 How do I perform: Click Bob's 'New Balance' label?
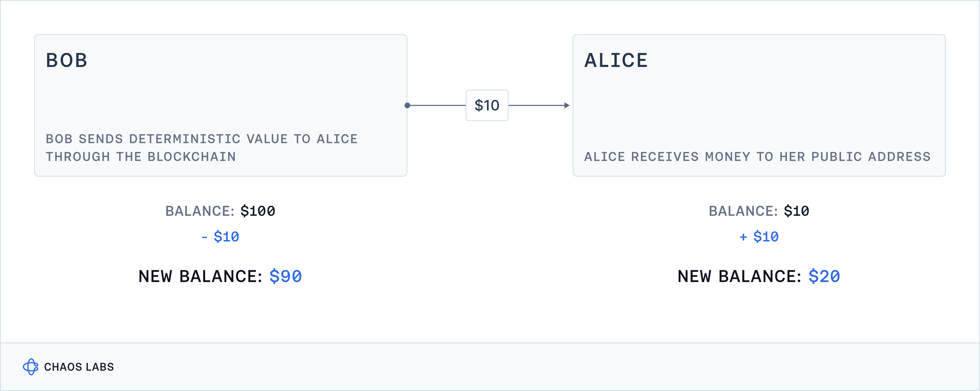pos(200,277)
